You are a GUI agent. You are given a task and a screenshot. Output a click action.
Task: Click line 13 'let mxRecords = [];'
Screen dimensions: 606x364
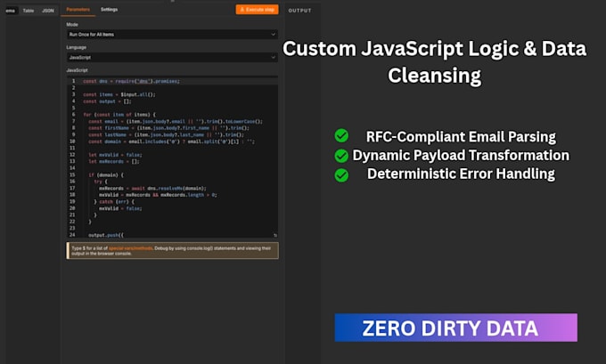tap(114, 161)
